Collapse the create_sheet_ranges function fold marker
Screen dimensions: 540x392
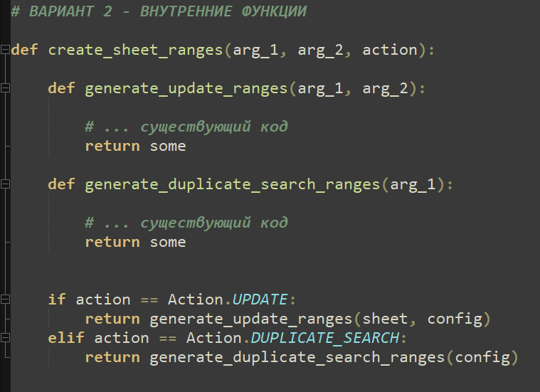click(6, 51)
